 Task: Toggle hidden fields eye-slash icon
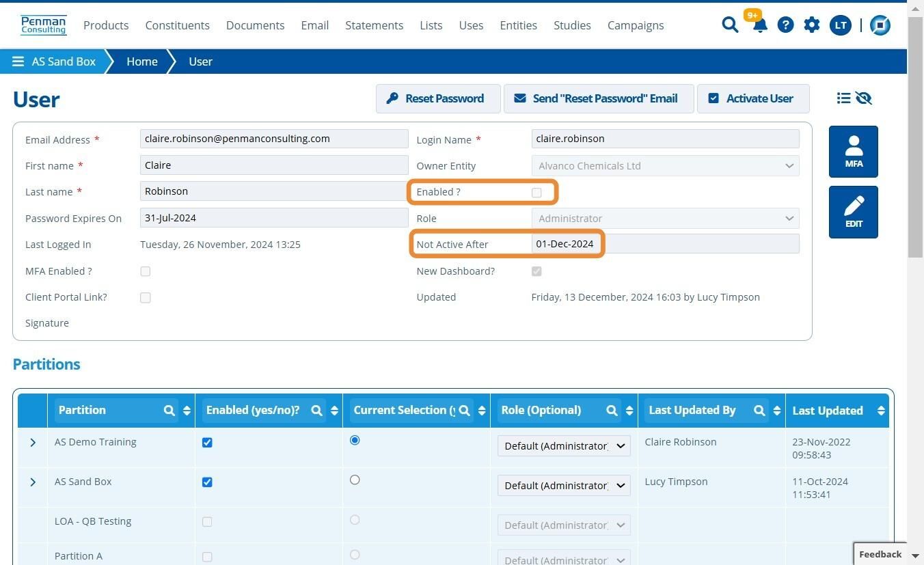864,98
